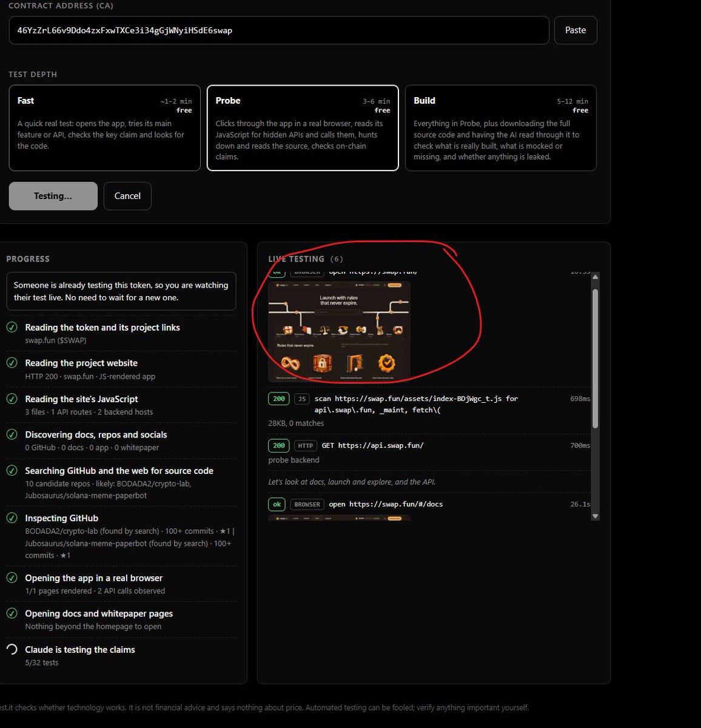The width and height of the screenshot is (701, 728).
Task: Click the check icon beside Opening the app
Action: pos(12,578)
